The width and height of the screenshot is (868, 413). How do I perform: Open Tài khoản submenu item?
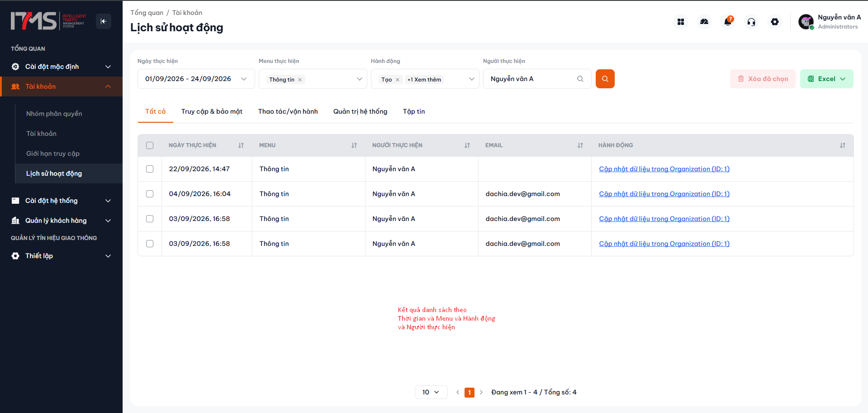coord(42,134)
